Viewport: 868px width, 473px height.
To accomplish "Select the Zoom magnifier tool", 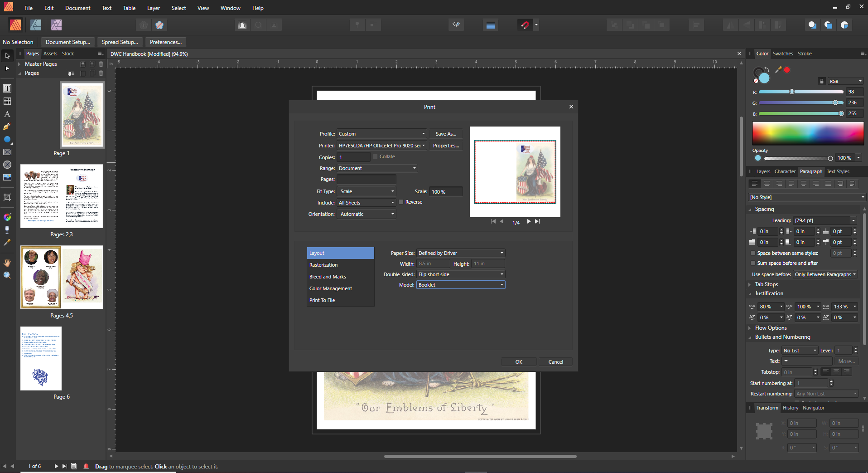I will (7, 275).
